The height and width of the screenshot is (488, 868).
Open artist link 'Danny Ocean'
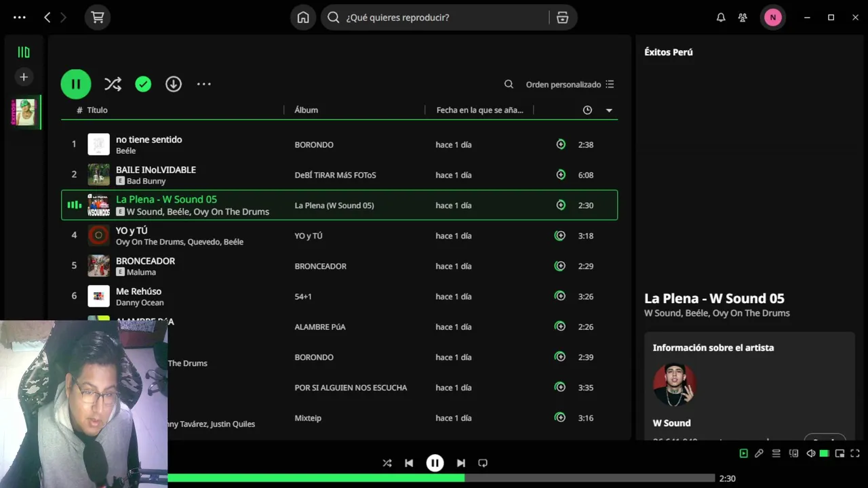140,302
